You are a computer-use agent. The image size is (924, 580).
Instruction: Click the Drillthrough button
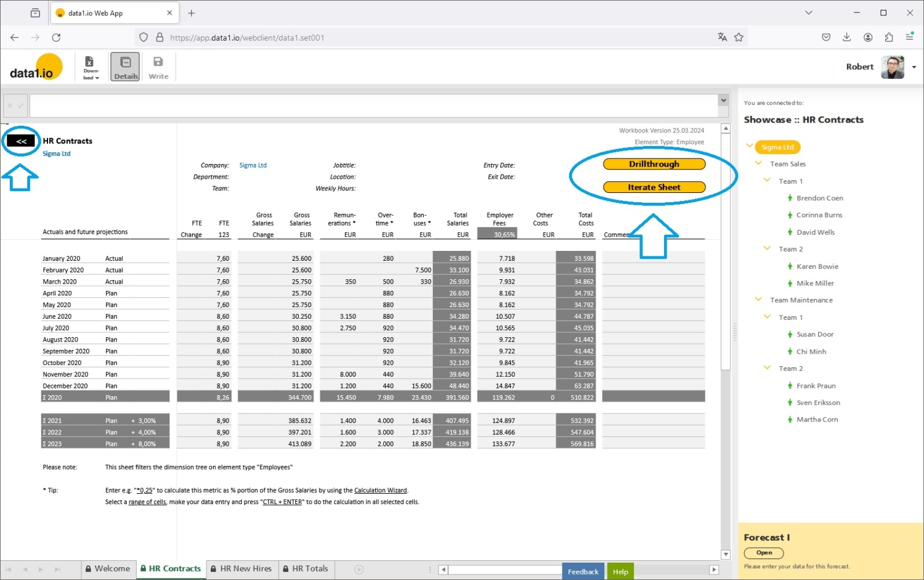tap(654, 164)
